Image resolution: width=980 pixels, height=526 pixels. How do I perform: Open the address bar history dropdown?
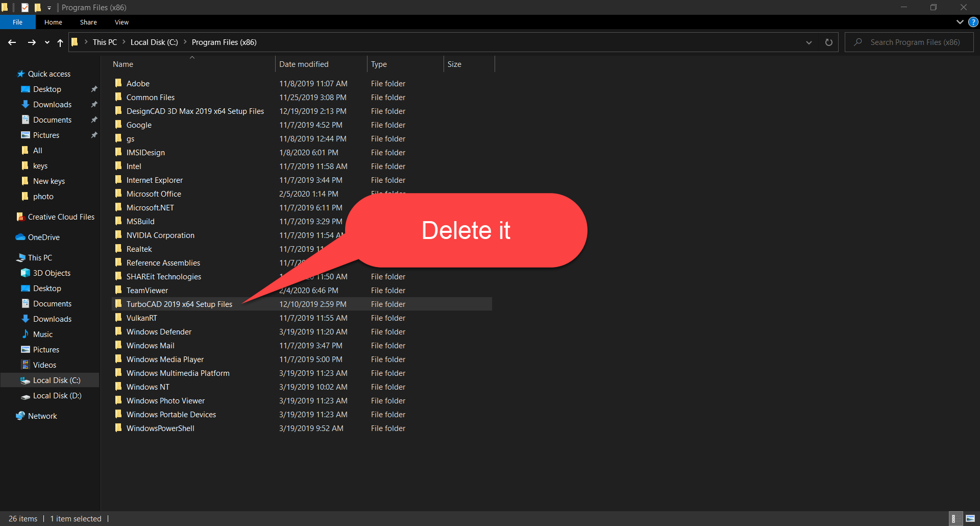pyautogui.click(x=809, y=42)
